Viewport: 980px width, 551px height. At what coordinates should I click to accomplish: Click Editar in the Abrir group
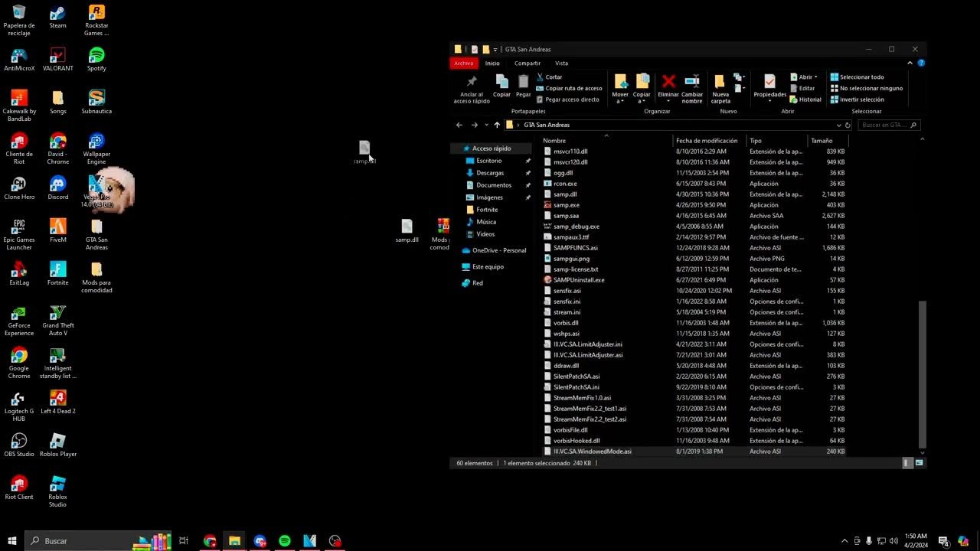click(x=802, y=88)
